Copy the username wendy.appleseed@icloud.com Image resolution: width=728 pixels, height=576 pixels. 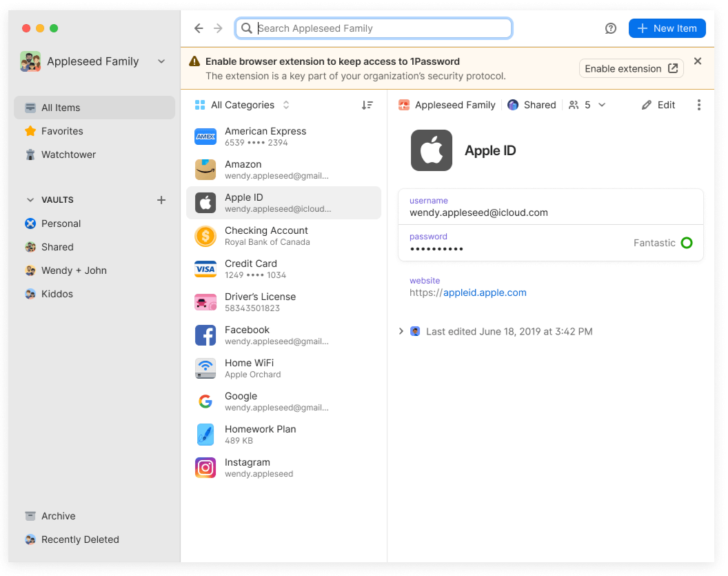478,212
